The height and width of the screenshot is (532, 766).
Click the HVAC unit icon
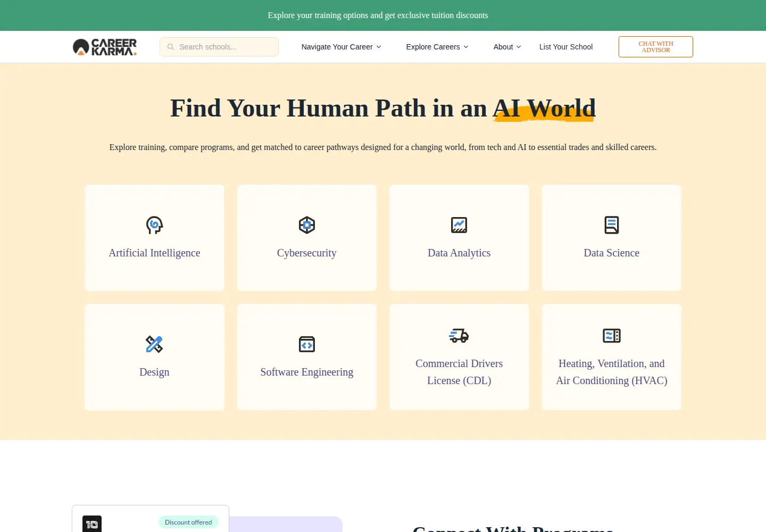(612, 336)
